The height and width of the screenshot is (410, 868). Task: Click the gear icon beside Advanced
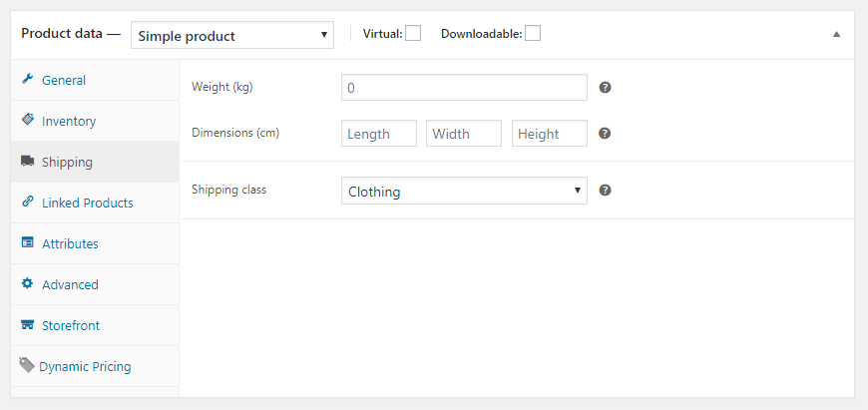27,283
